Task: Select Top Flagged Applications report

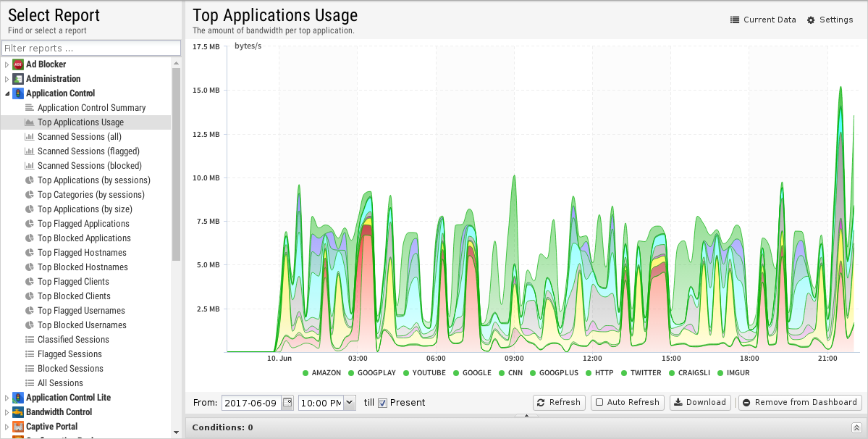Action: tap(83, 224)
